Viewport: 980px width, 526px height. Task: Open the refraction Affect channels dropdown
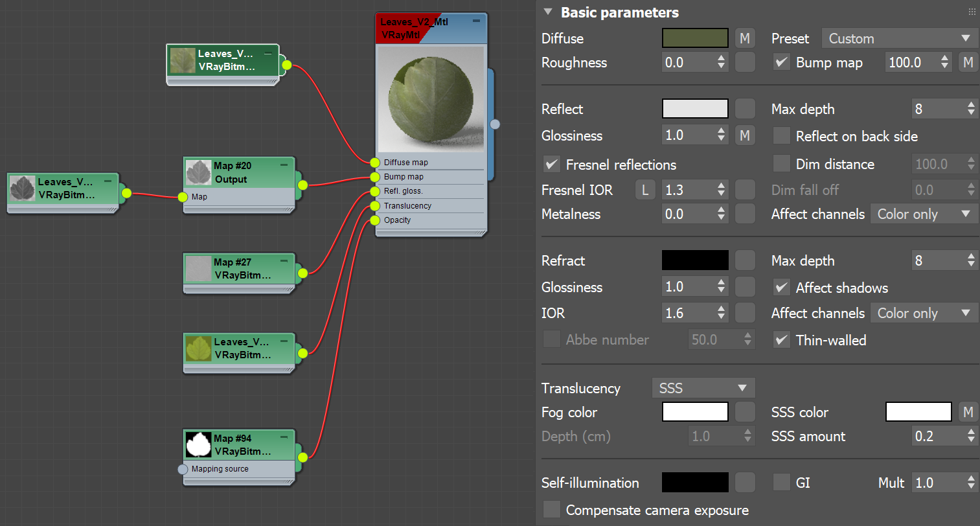tap(924, 313)
